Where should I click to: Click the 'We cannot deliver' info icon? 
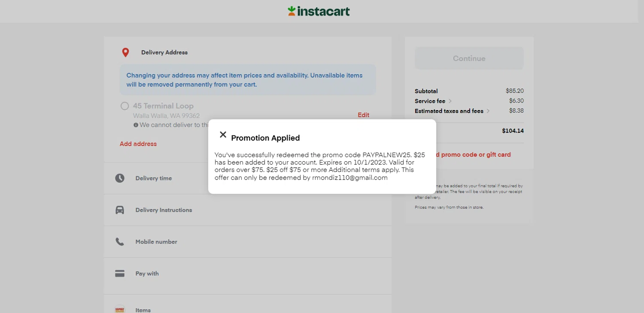pyautogui.click(x=136, y=125)
